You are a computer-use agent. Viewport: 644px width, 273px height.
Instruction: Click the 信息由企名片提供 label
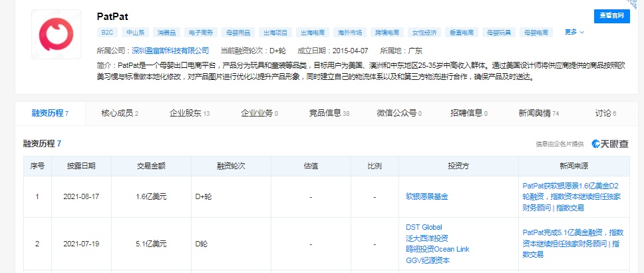pyautogui.click(x=560, y=144)
